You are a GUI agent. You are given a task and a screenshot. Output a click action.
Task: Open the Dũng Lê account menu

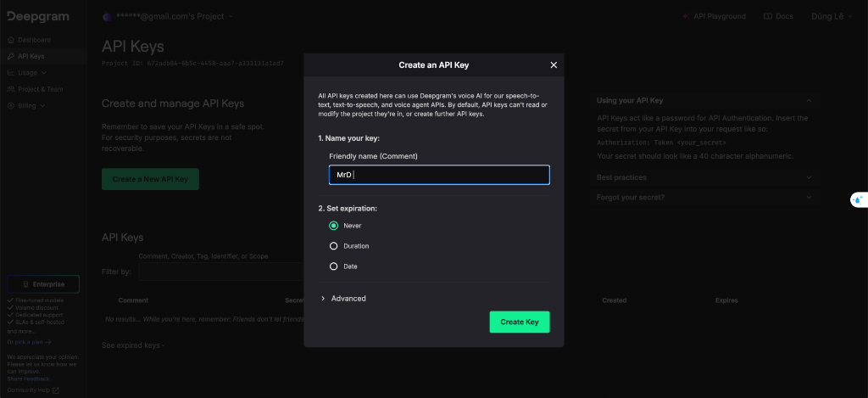point(832,17)
